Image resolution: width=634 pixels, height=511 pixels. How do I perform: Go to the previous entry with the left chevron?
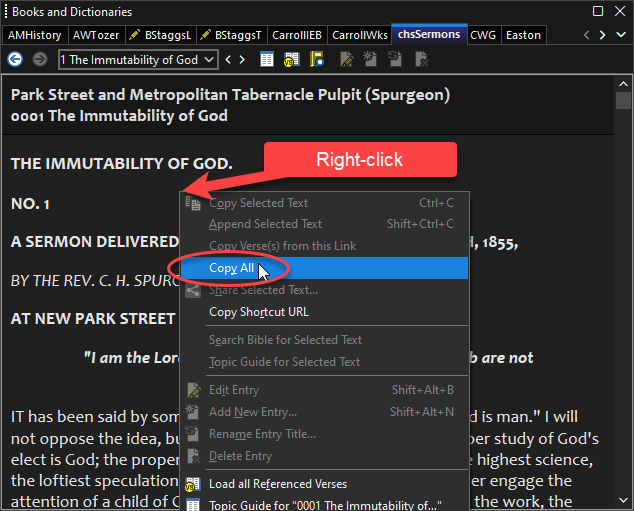pyautogui.click(x=228, y=60)
